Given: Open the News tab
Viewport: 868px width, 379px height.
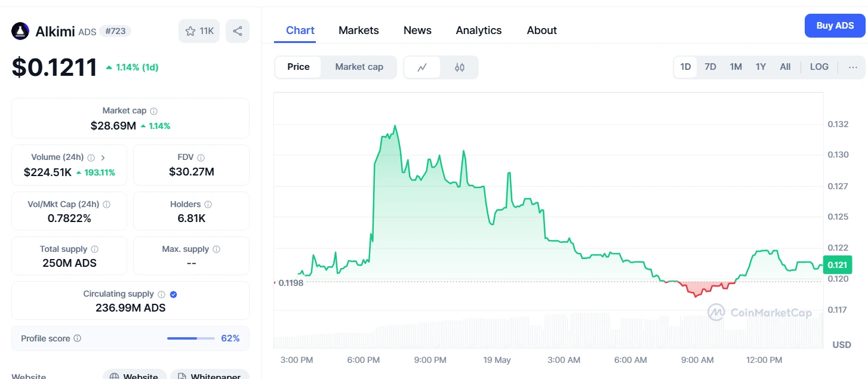Looking at the screenshot, I should tap(417, 30).
